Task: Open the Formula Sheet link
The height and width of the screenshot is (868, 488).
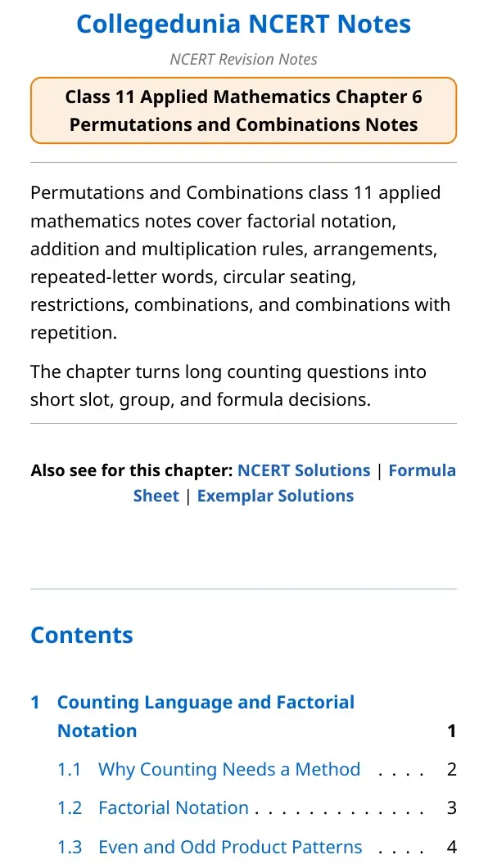Action: [422, 470]
